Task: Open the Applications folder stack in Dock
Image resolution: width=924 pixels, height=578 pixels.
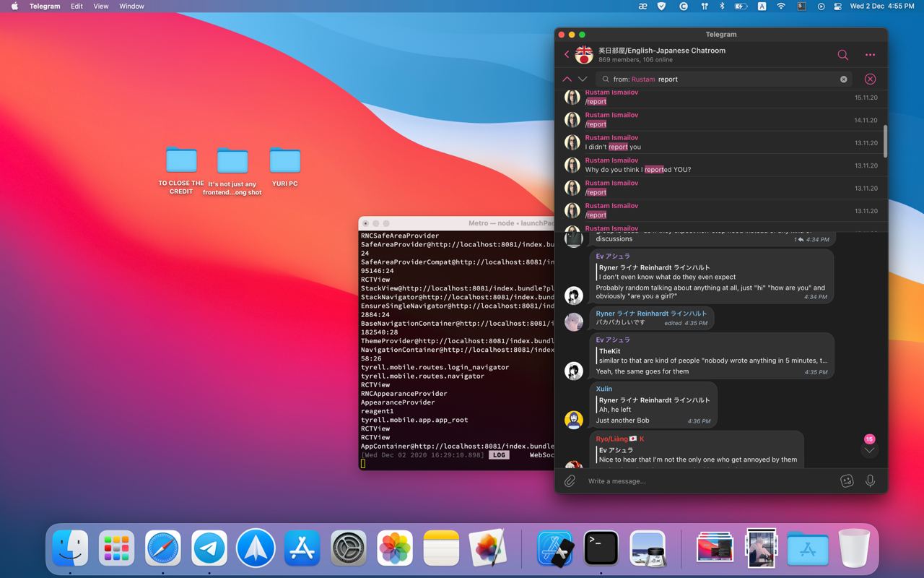Action: (808, 548)
